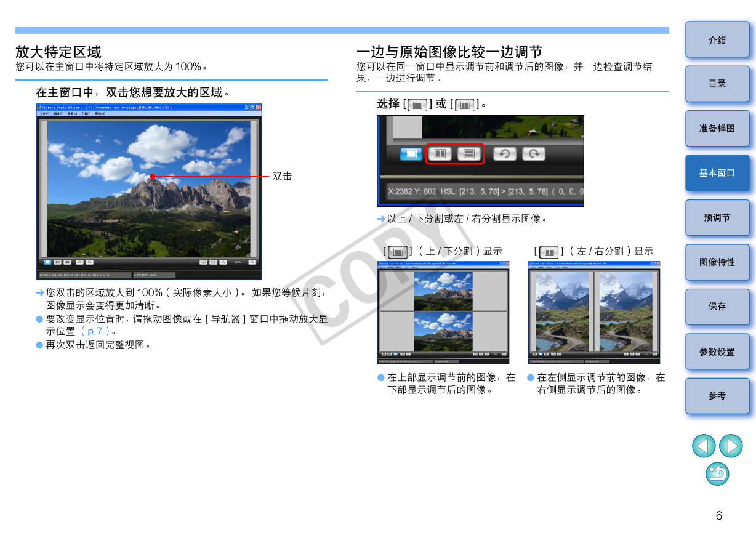Click the zoom-in magnifier in cloud photo window
Image resolution: width=756 pixels, height=535 pixels.
pyautogui.click(x=252, y=262)
